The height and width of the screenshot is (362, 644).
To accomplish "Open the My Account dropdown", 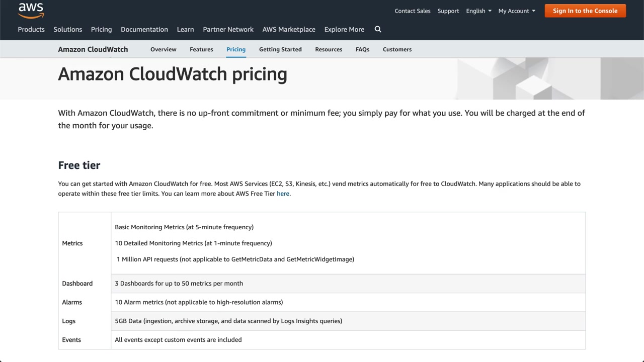I will [x=517, y=11].
